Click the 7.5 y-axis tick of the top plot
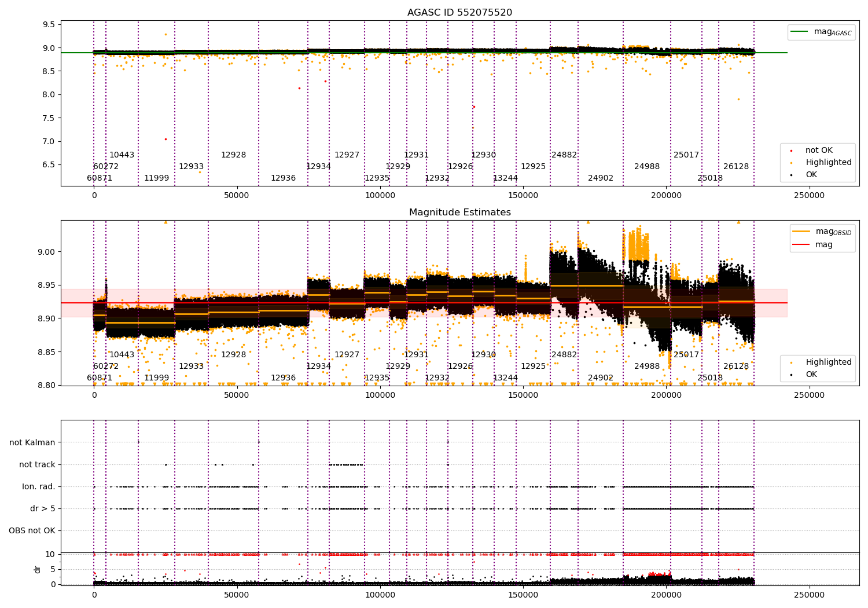The height and width of the screenshot is (608, 868). [x=49, y=118]
